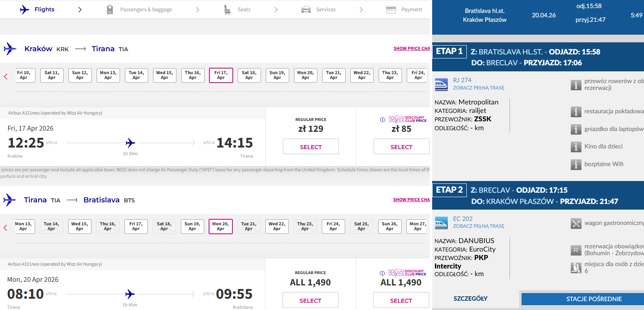Image resolution: width=644 pixels, height=310 pixels.
Task: Click the EC 202 train icon
Action: [441, 223]
